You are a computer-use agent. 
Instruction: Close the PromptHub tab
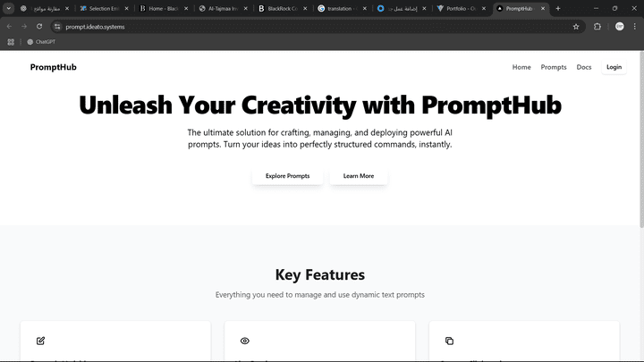(x=543, y=8)
